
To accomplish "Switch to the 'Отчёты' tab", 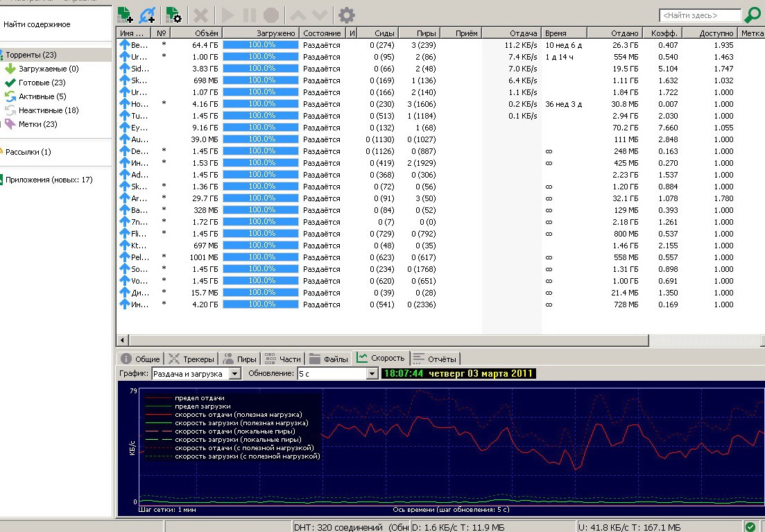I will 435,359.
